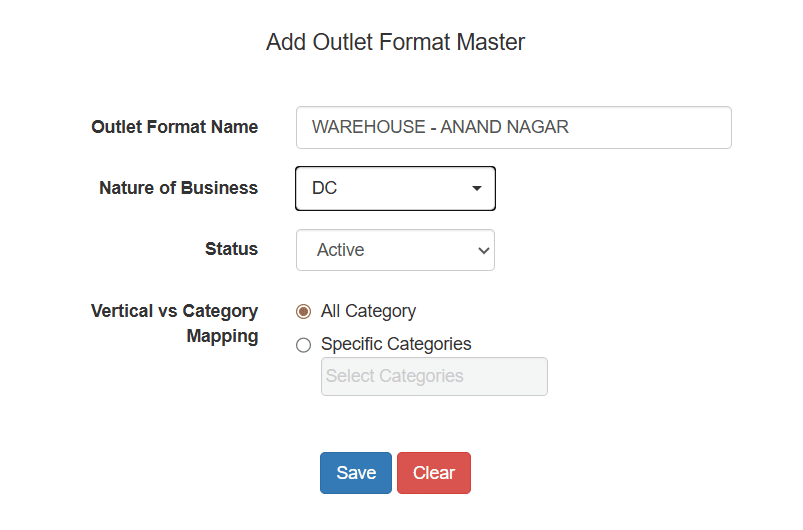Click the "Add Outlet Format Master" heading

click(x=395, y=42)
